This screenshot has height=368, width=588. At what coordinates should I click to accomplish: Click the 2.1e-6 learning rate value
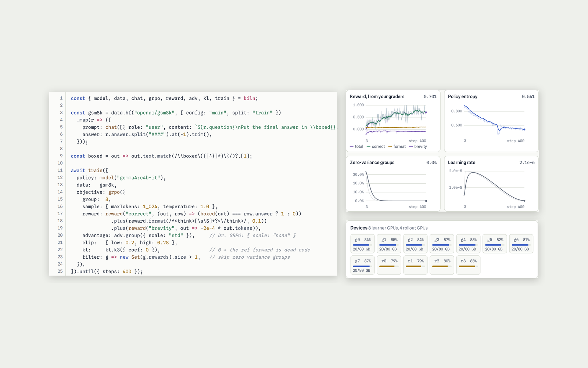click(x=527, y=162)
